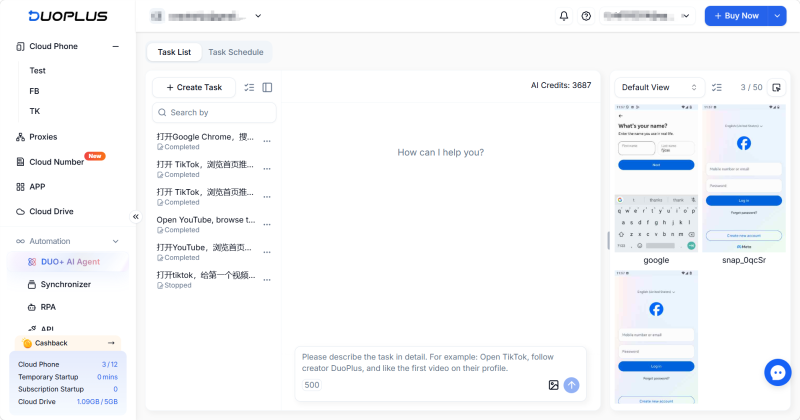This screenshot has width=800, height=420.
Task: Toggle the task list multi-select icon
Action: tap(249, 88)
